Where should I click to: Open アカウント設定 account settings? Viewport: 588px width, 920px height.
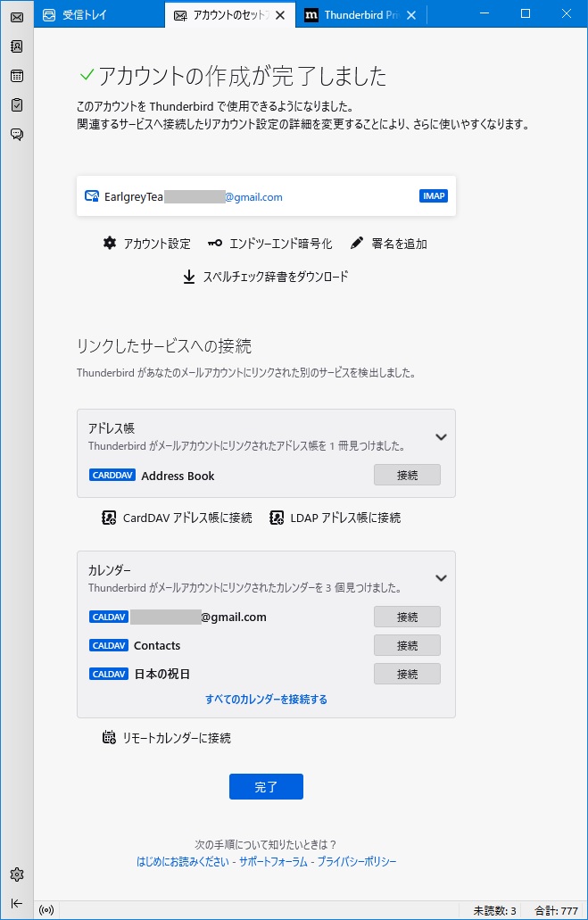pyautogui.click(x=147, y=244)
